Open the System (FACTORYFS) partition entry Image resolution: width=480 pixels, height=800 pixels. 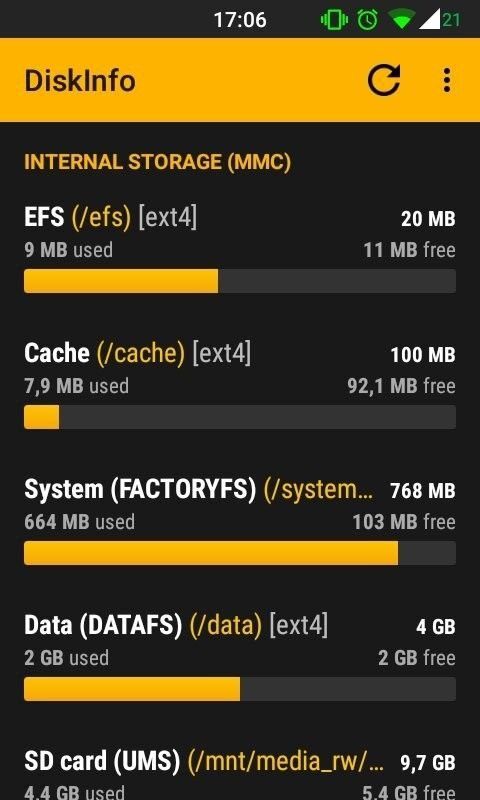click(x=240, y=522)
